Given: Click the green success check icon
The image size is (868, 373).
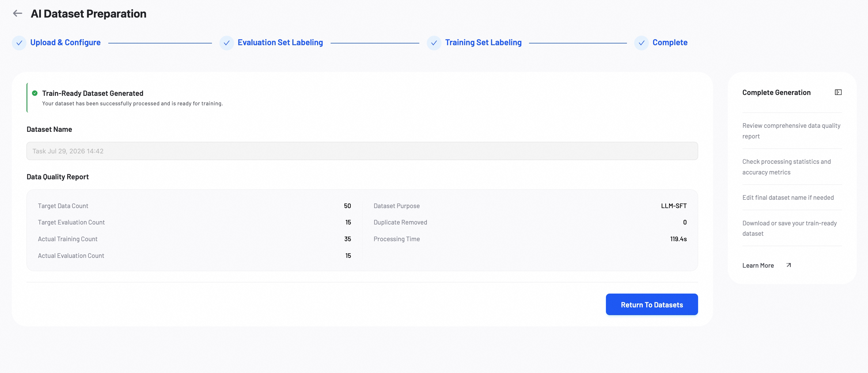Looking at the screenshot, I should 35,93.
